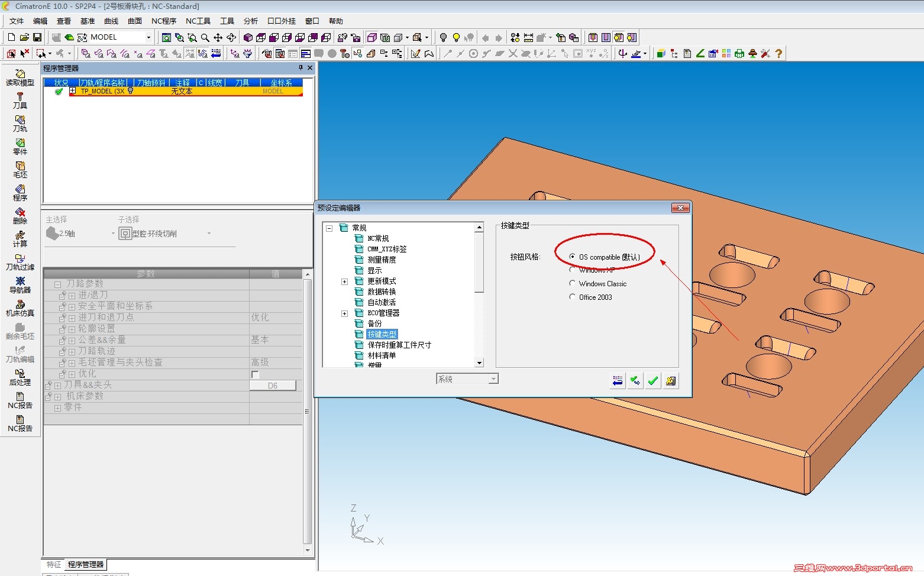Select the isometric solid cube view icon
The width and height of the screenshot is (924, 576).
click(248, 37)
